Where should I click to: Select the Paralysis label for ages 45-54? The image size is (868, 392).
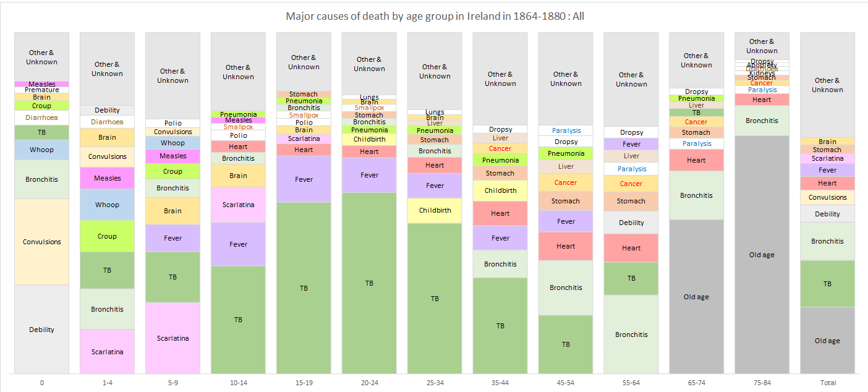(565, 130)
